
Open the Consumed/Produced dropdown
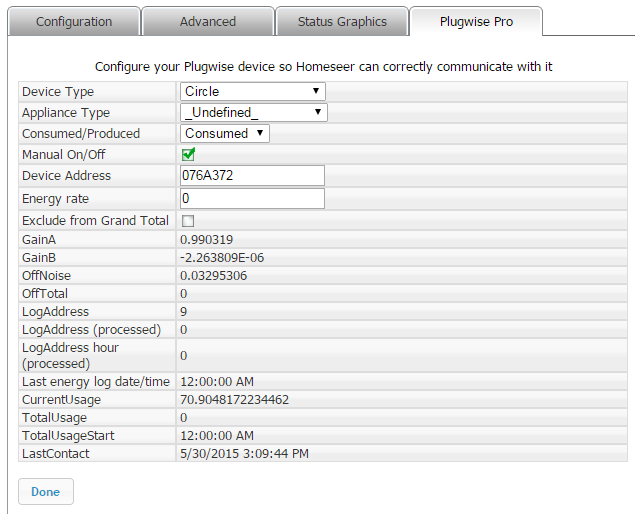tap(225, 133)
